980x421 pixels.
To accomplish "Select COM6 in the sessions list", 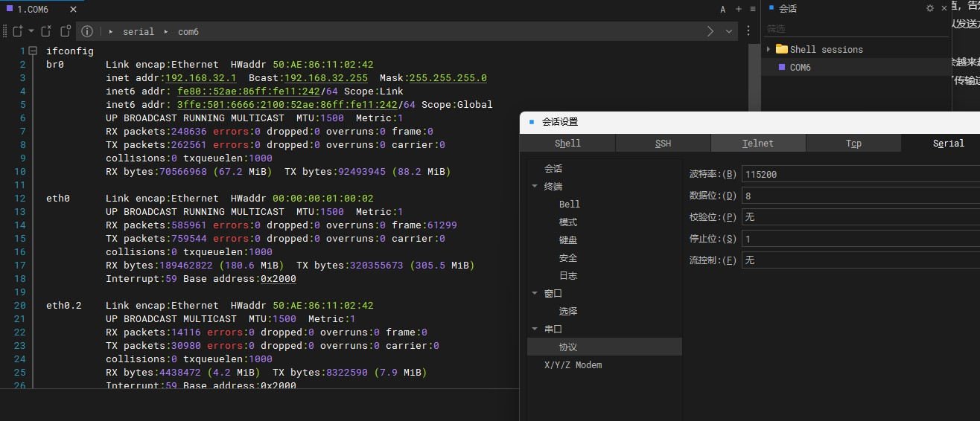I will point(800,67).
